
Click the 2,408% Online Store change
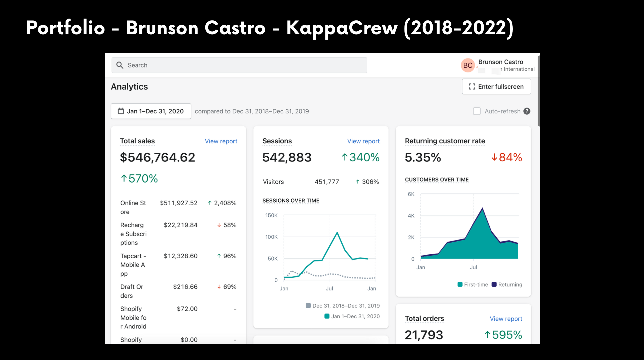[222, 203]
